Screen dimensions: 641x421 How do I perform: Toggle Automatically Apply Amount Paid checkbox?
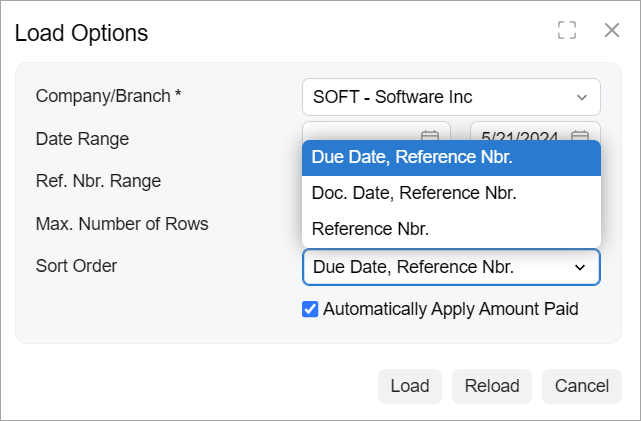tap(311, 309)
